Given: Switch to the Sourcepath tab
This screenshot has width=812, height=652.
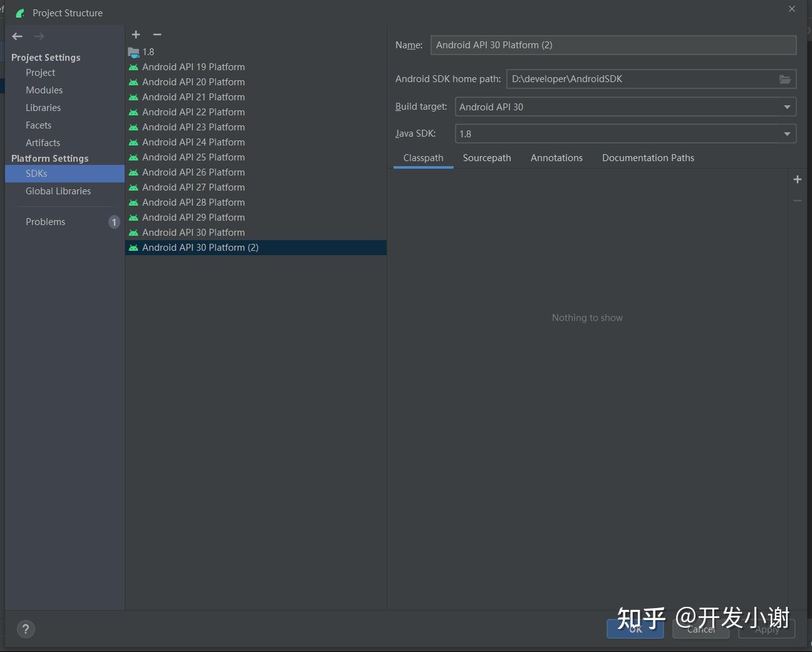Looking at the screenshot, I should point(487,158).
